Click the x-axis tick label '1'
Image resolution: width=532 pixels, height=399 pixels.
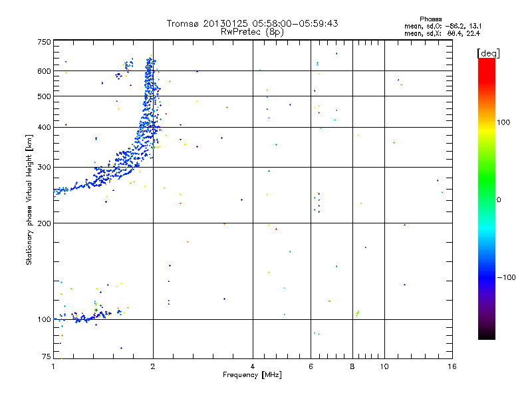pyautogui.click(x=53, y=366)
